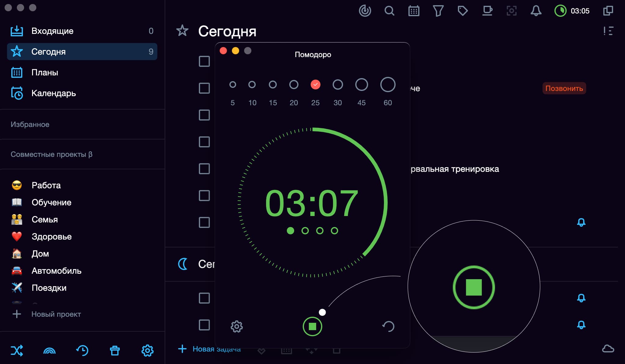Click the pomodoro timer indicator 03:05
This screenshot has width=625, height=364.
coord(572,11)
